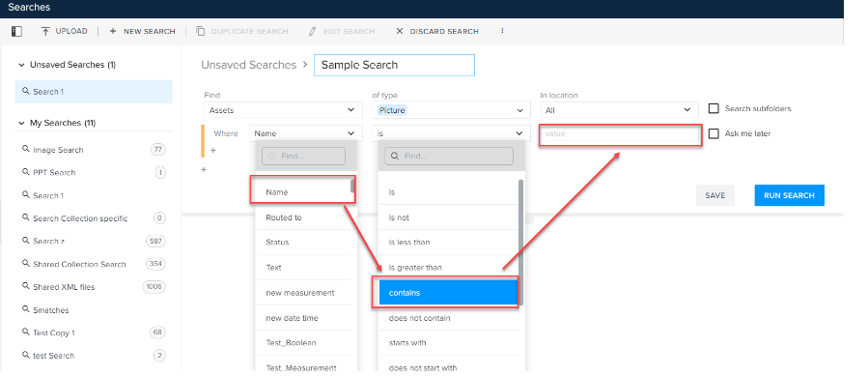
Task: Select new measurement field option
Action: (303, 292)
